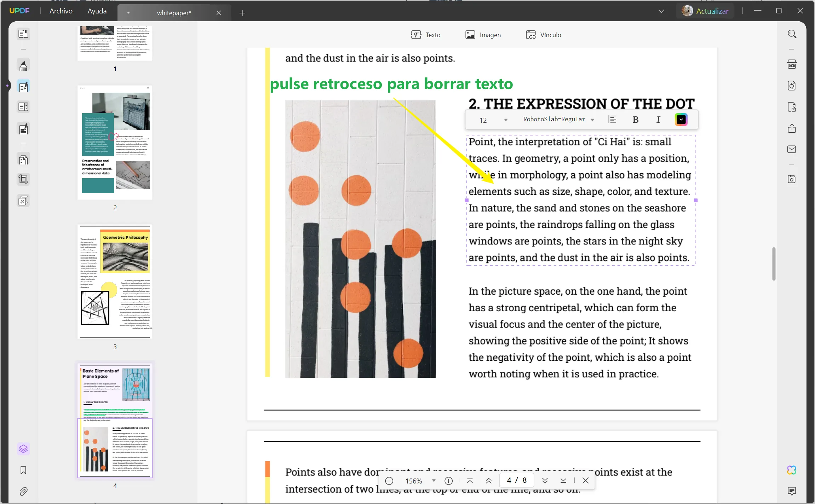Jump to first page arrow
The image size is (815, 504).
coord(470,481)
